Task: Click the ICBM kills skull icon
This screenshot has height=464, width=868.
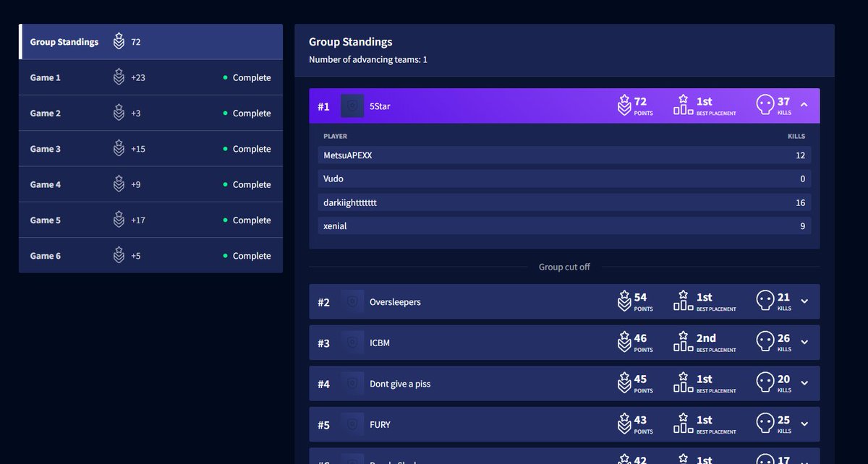Action: [765, 343]
